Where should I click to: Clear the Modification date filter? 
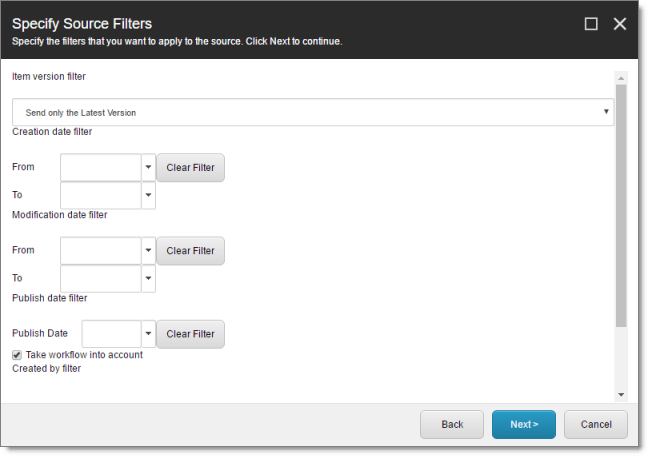191,251
